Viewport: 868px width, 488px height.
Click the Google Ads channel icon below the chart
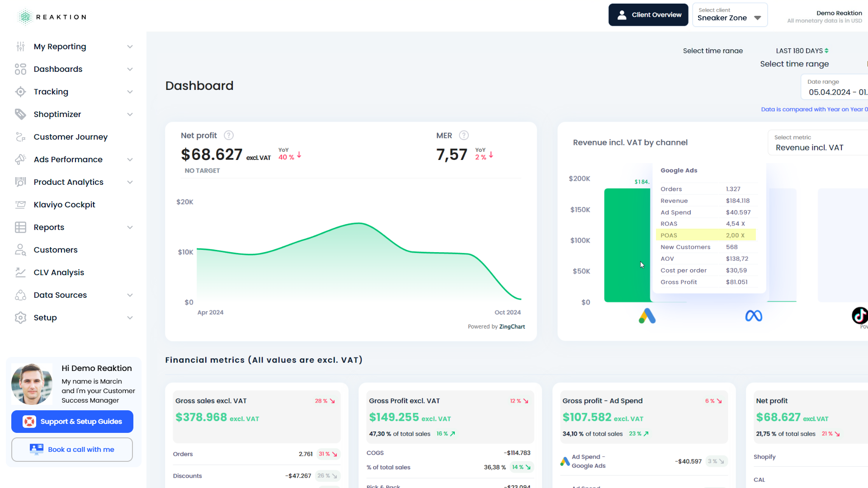pos(647,316)
